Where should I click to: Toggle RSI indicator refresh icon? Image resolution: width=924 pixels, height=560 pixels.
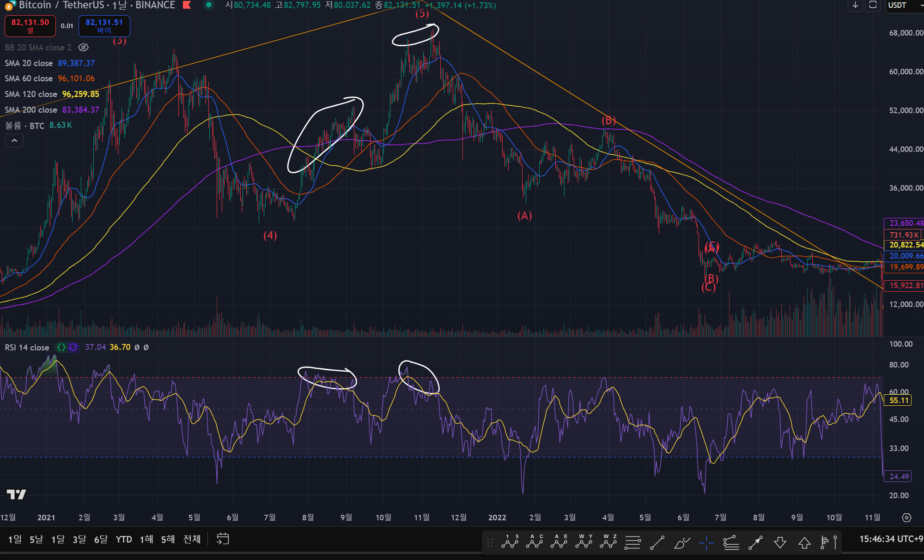pos(73,347)
